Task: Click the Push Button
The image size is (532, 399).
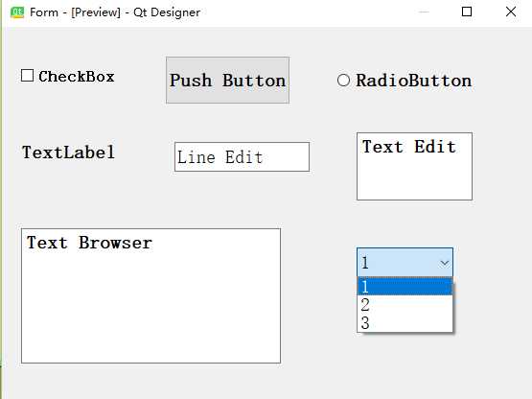Action: [x=228, y=81]
